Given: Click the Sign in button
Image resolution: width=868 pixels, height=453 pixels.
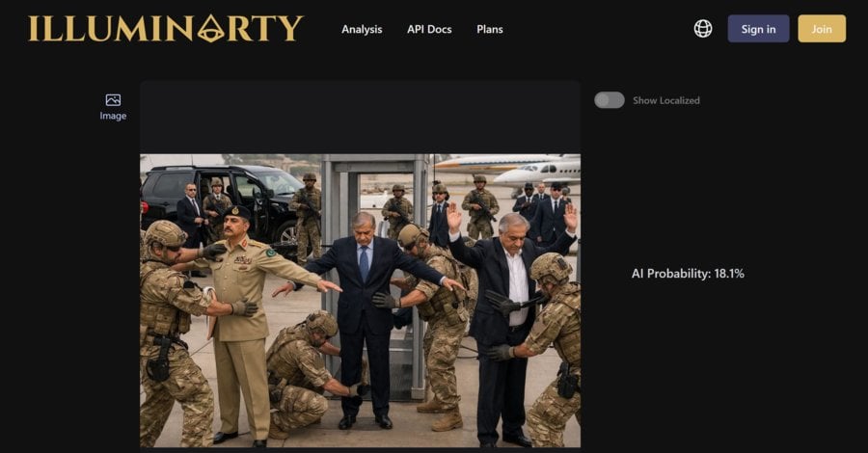Looking at the screenshot, I should pyautogui.click(x=758, y=29).
